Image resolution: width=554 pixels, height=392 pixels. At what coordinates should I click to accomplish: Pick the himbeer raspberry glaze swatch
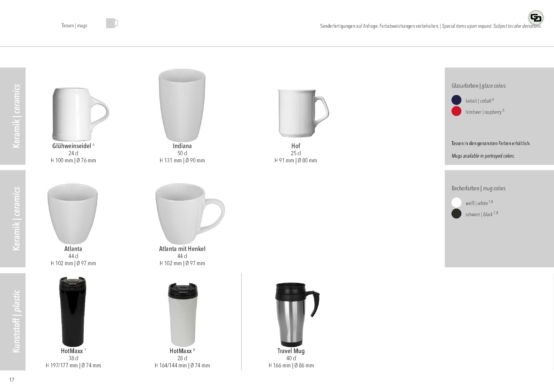tap(456, 111)
